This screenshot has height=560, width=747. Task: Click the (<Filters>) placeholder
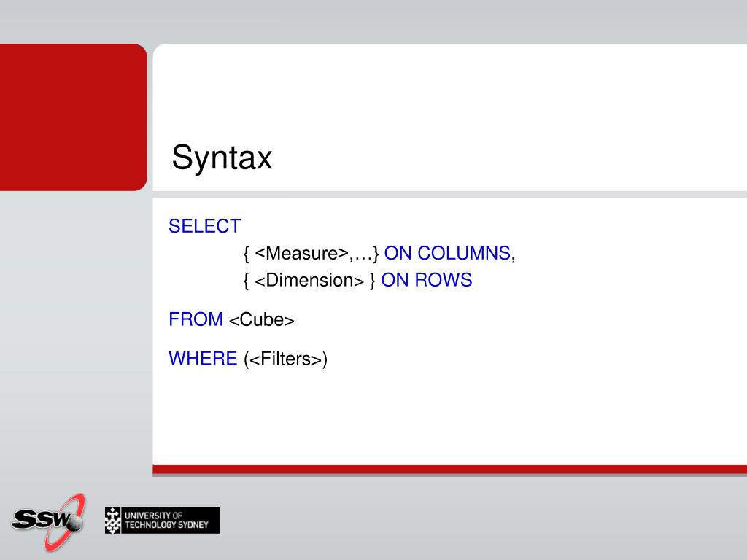click(x=285, y=359)
